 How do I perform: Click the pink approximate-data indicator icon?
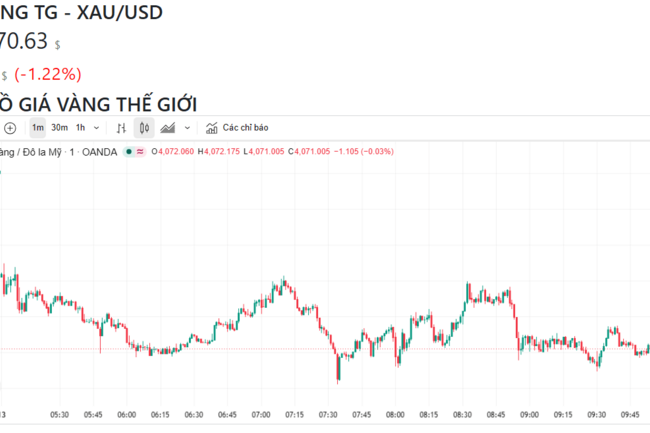coord(140,152)
